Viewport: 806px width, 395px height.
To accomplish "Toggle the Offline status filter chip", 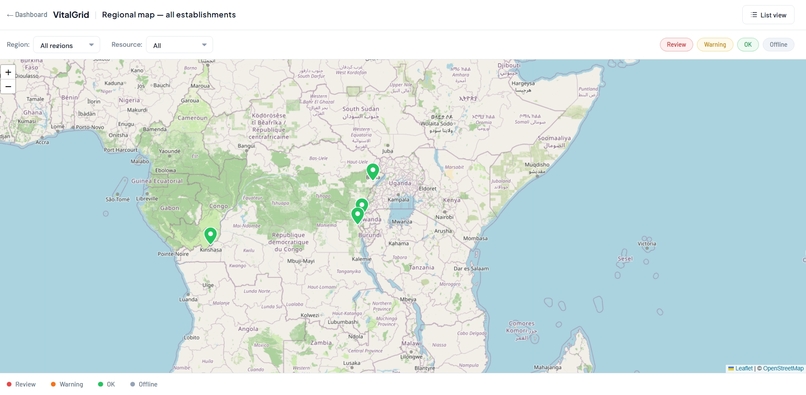I will (778, 45).
